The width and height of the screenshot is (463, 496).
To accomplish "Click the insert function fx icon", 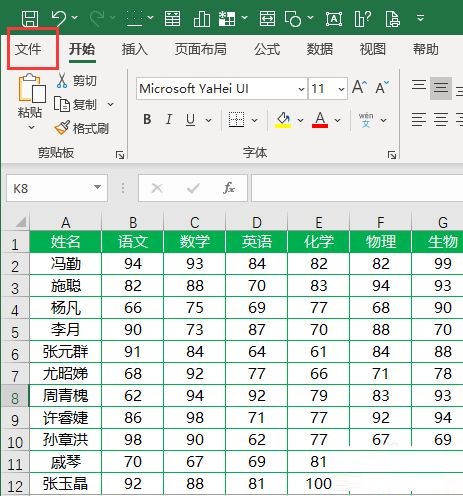I will tap(229, 188).
